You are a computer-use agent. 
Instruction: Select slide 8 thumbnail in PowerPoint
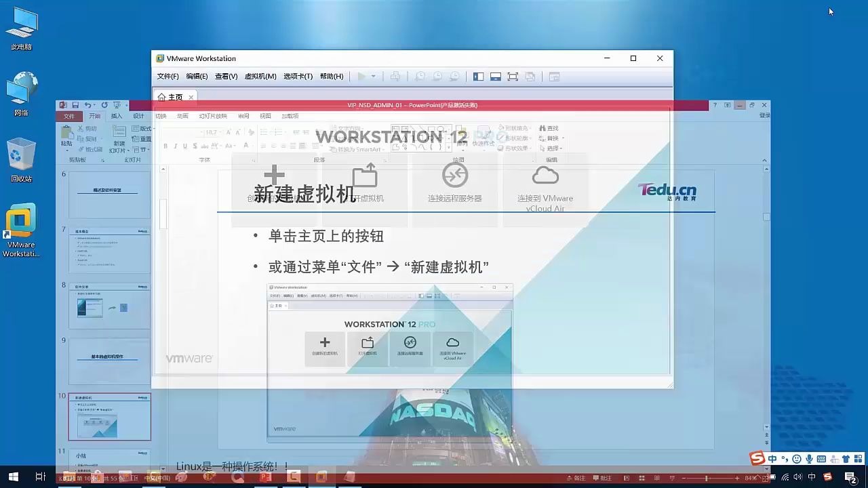109,306
